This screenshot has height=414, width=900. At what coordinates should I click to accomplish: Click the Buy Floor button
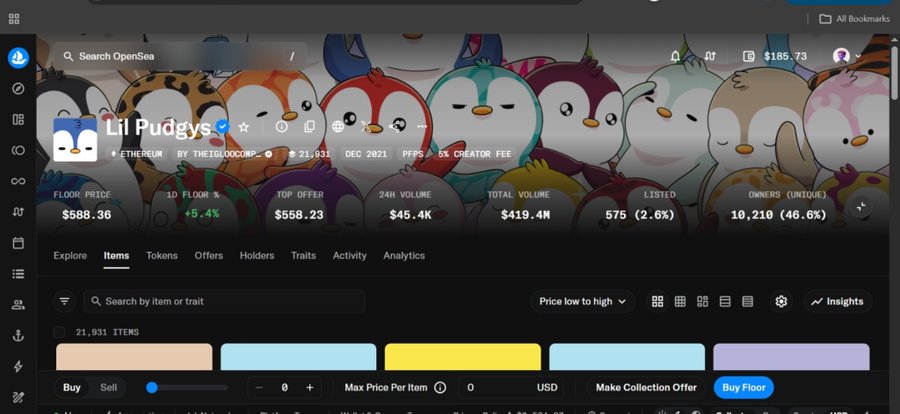click(x=744, y=388)
